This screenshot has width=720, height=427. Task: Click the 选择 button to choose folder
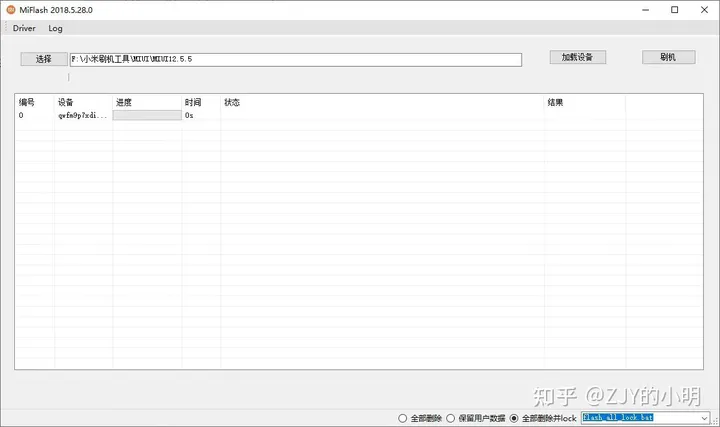tap(44, 59)
